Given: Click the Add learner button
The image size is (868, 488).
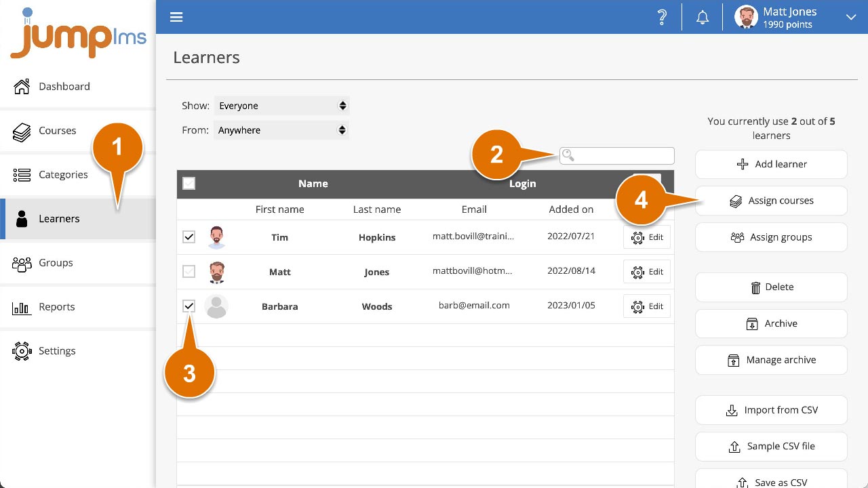Looking at the screenshot, I should tap(771, 164).
